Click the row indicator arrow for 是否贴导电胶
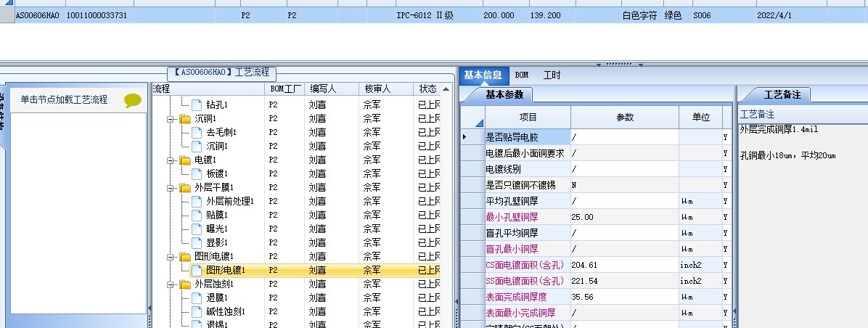The width and height of the screenshot is (868, 328). [x=464, y=136]
